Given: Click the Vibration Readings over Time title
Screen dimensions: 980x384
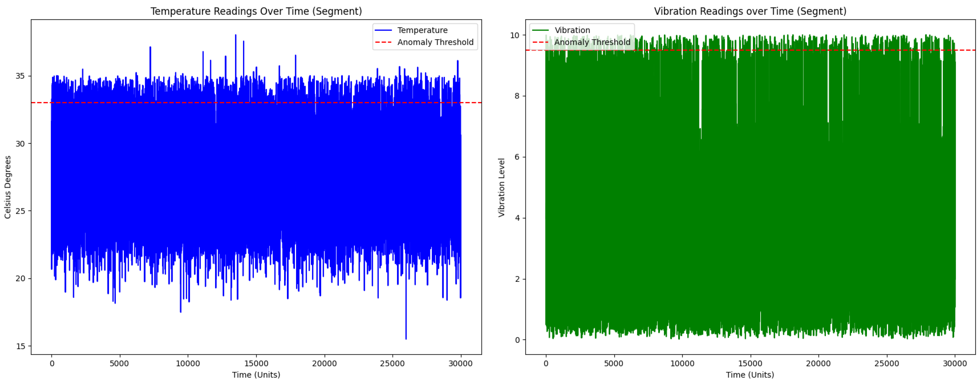Looking at the screenshot, I should click(x=750, y=11).
